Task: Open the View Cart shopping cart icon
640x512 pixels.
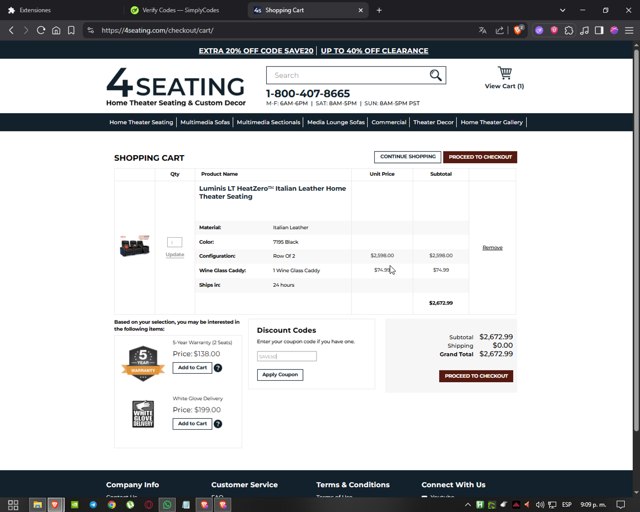Action: [x=504, y=73]
